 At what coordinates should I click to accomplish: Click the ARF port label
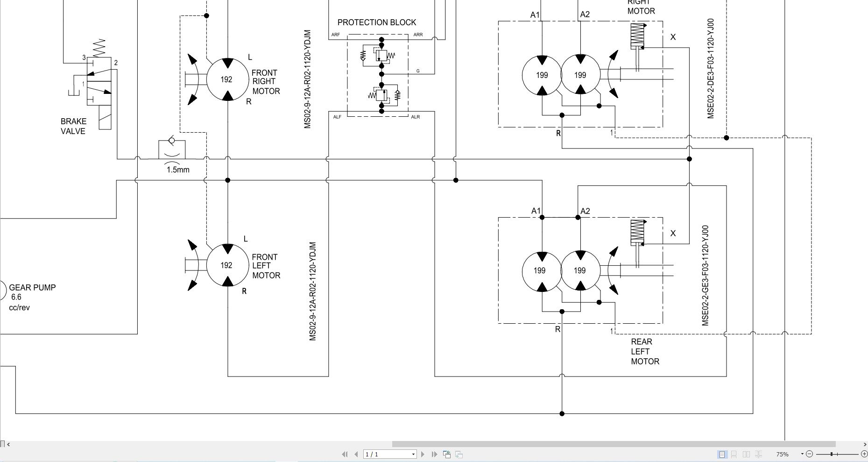click(336, 35)
